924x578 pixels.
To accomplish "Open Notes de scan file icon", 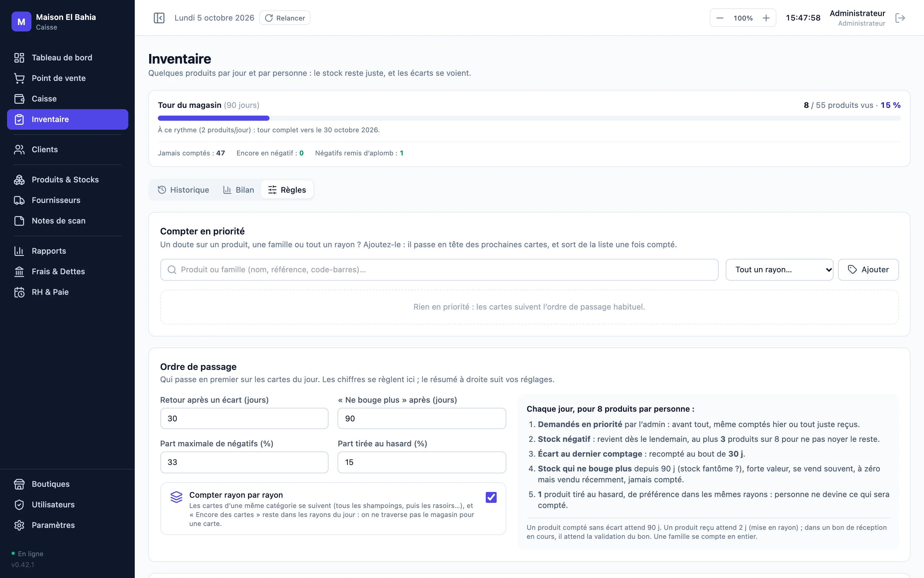I will pyautogui.click(x=19, y=221).
